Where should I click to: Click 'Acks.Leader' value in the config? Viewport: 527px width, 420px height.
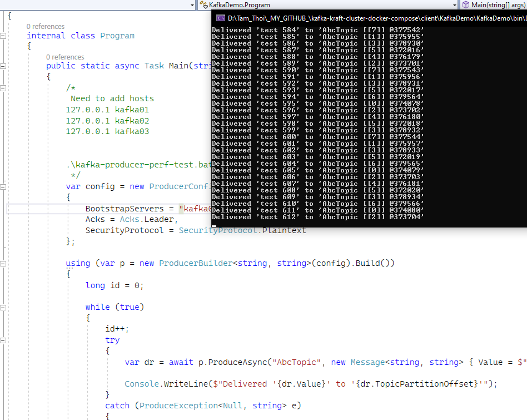tap(147, 219)
